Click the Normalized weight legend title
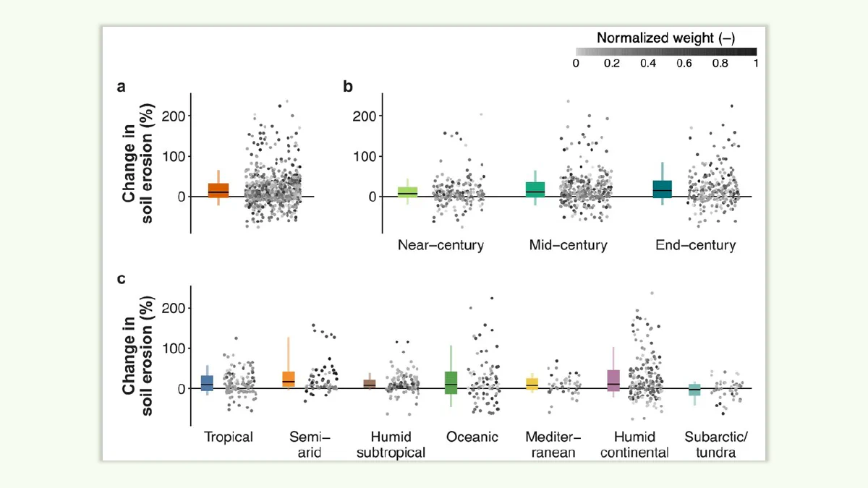 [666, 37]
